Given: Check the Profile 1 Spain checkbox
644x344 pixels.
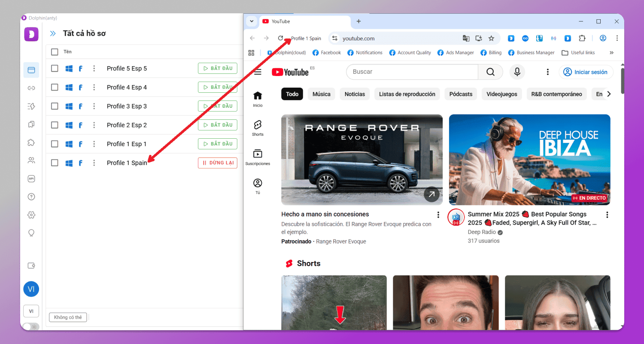Looking at the screenshot, I should tap(55, 163).
